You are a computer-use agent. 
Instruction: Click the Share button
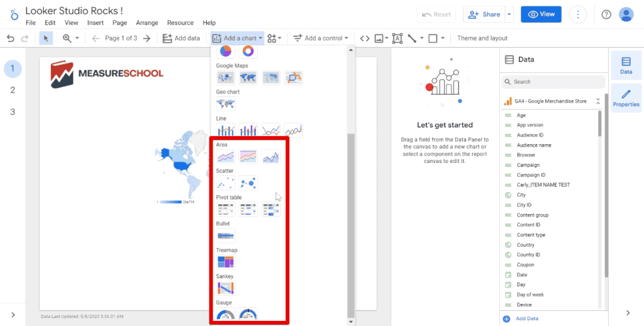484,14
